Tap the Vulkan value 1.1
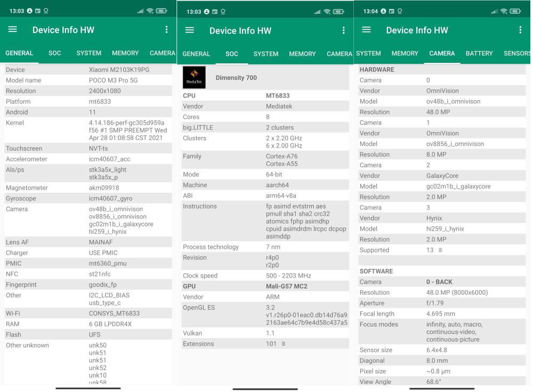This screenshot has height=392, width=533. [x=270, y=333]
